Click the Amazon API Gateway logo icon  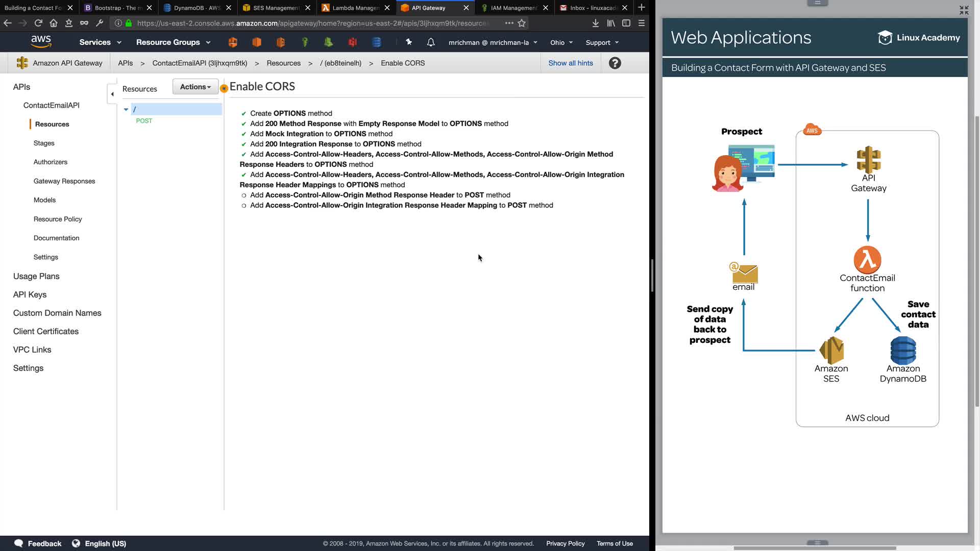[22, 63]
